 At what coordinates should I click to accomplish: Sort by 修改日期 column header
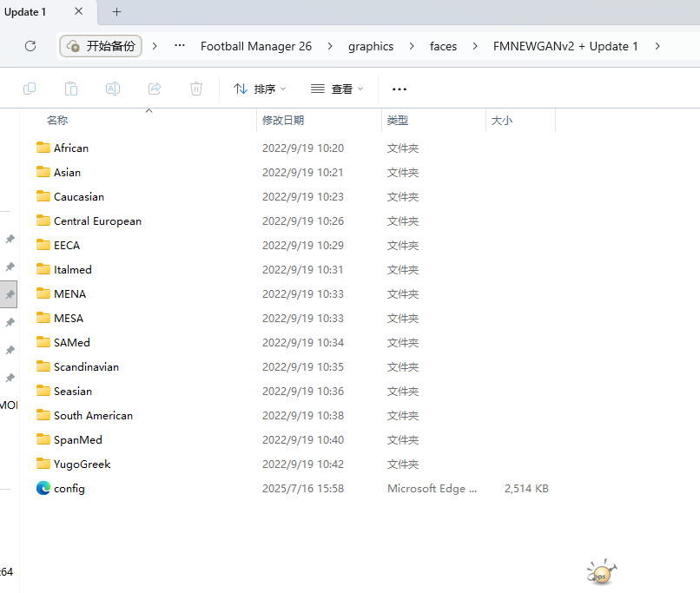tap(284, 121)
